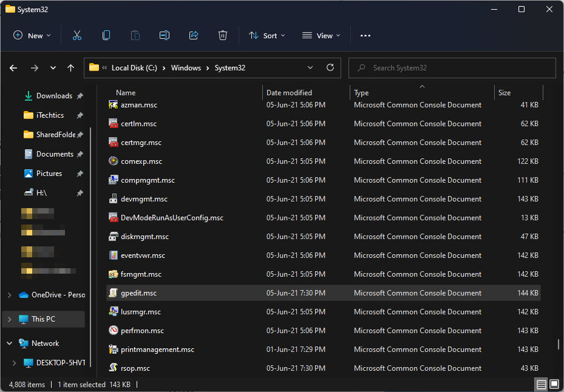The width and height of the screenshot is (564, 392).
Task: Open the View menu
Action: 321,35
